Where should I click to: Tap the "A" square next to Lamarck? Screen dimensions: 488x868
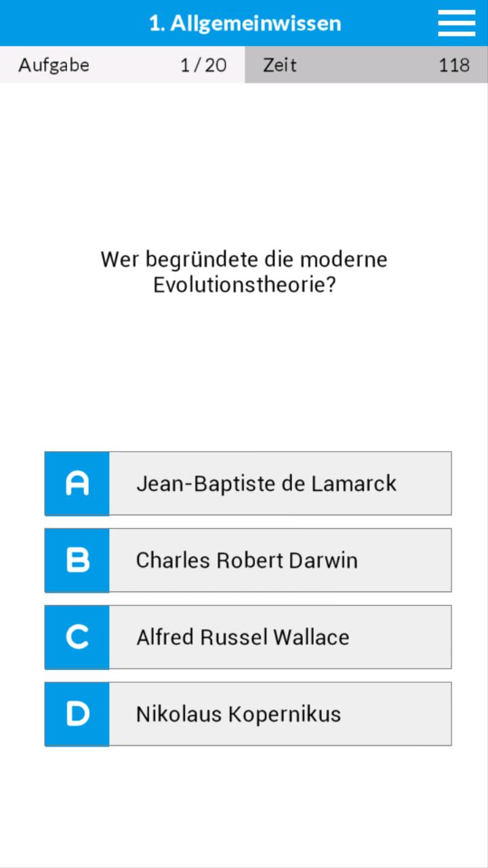tap(77, 483)
